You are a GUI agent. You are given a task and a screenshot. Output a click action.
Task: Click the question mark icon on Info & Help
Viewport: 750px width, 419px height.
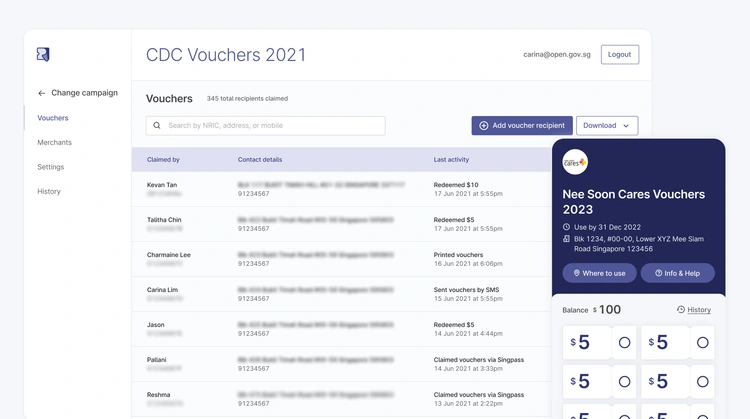pos(659,273)
